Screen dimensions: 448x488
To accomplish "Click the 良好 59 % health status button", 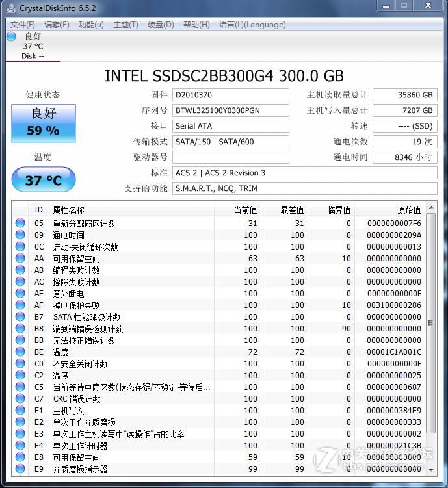I will point(44,123).
